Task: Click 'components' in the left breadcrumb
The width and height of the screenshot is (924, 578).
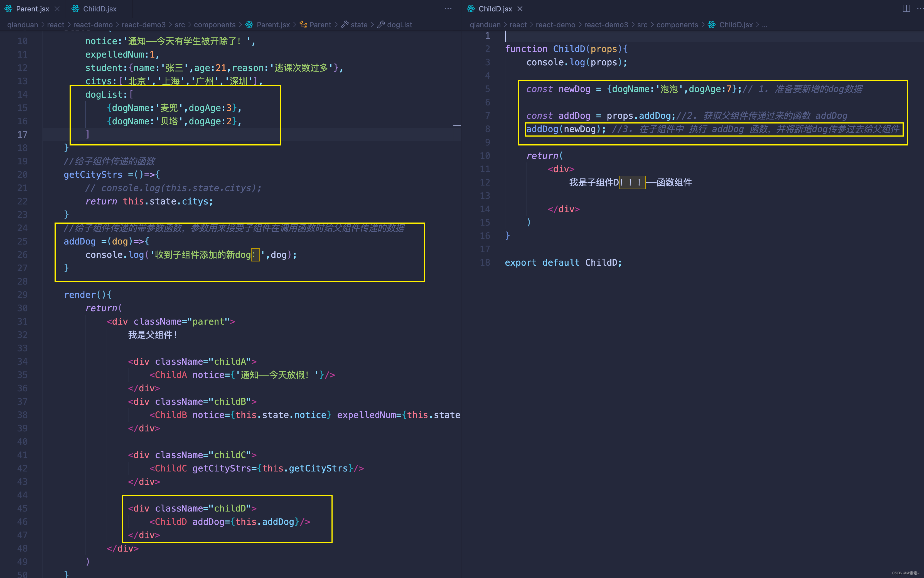Action: (x=215, y=25)
